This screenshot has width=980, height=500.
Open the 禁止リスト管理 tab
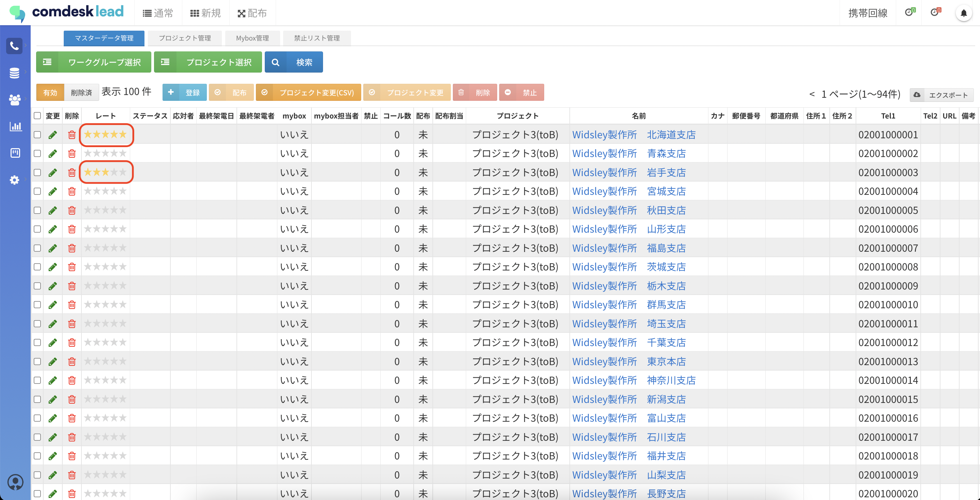pyautogui.click(x=317, y=38)
